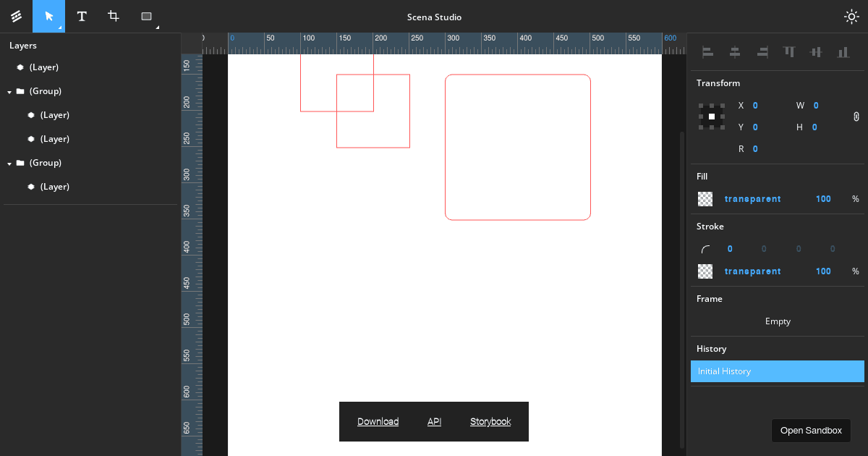Select the Text tool

(x=81, y=16)
